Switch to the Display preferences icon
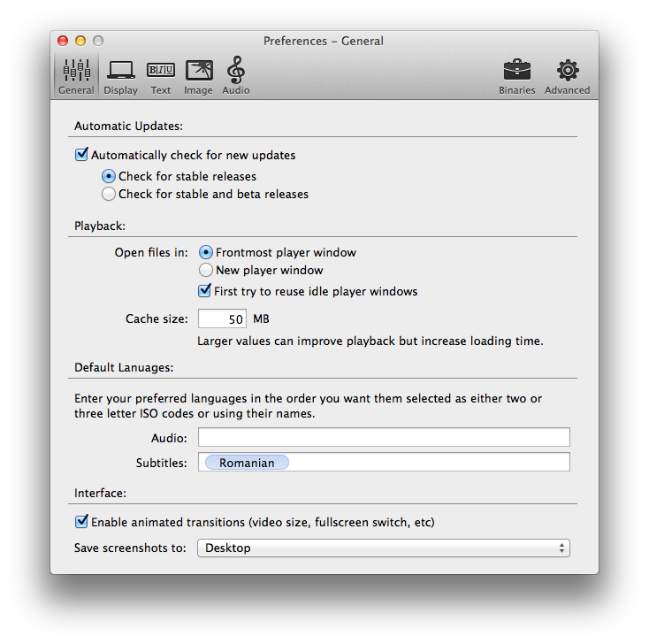The image size is (649, 644). pyautogui.click(x=120, y=71)
